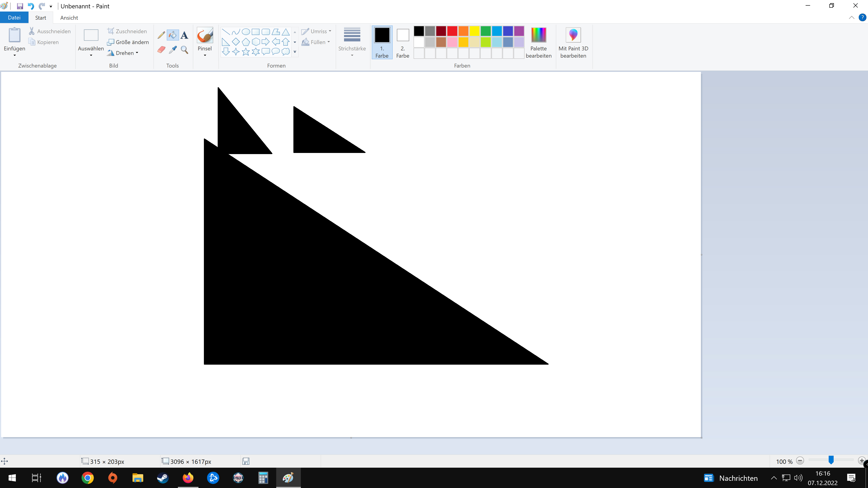The height and width of the screenshot is (488, 868).
Task: Click the Undo arrow
Action: 31,6
